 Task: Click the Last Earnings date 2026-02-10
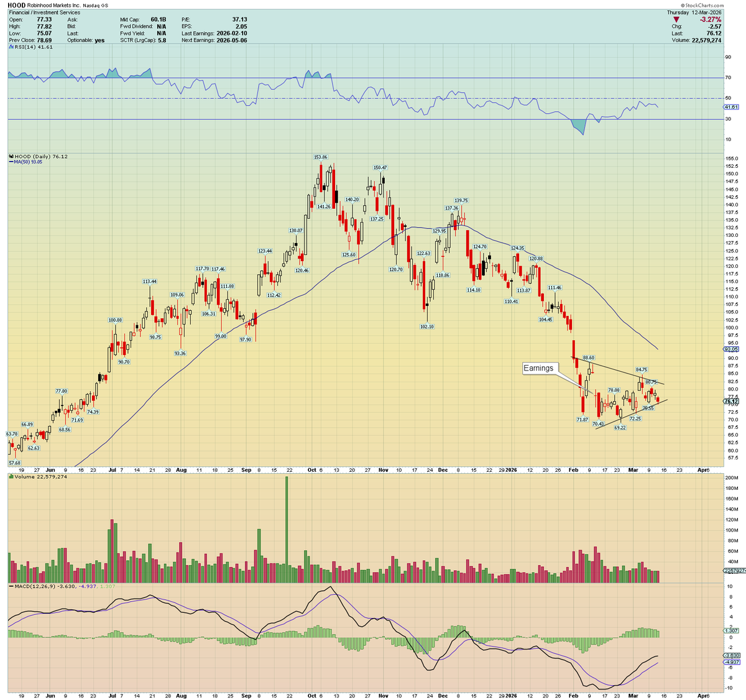point(232,33)
